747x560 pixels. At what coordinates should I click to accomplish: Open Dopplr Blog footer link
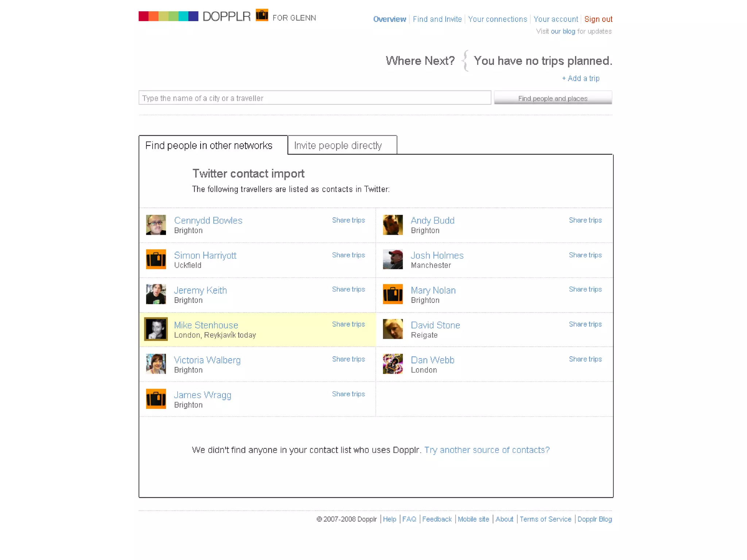pyautogui.click(x=595, y=519)
